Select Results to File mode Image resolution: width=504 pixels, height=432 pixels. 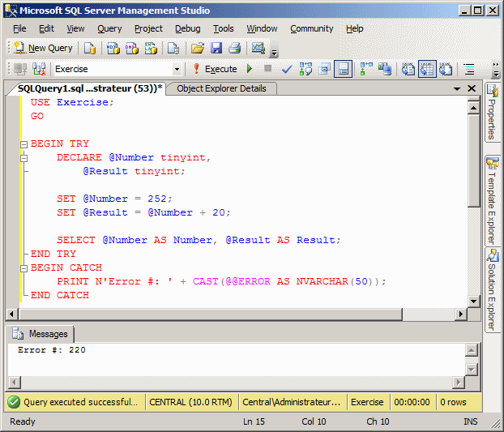(x=446, y=69)
